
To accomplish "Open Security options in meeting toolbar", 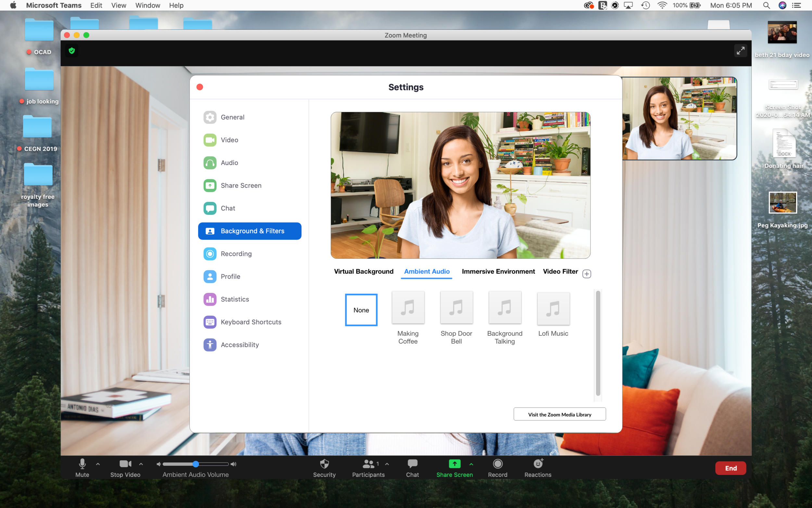I will (x=324, y=468).
